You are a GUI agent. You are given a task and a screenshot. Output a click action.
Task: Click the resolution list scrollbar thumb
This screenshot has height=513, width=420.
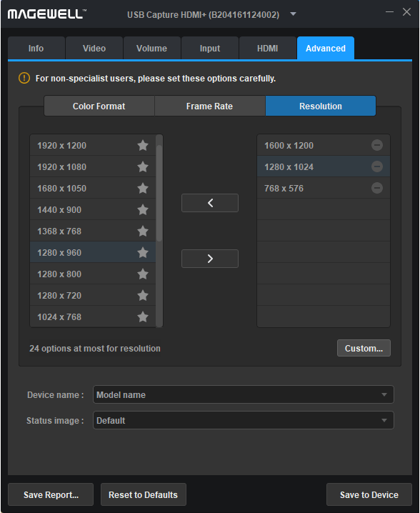tap(159, 193)
